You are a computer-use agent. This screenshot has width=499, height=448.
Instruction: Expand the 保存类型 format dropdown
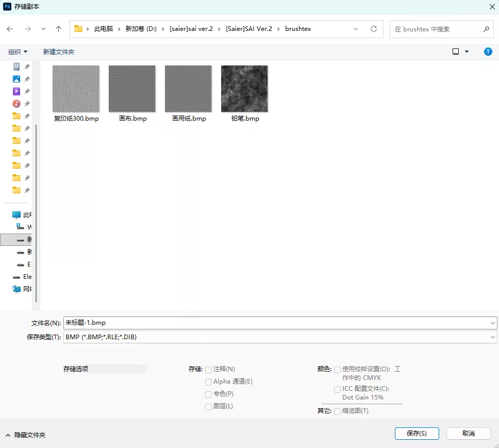[493, 337]
